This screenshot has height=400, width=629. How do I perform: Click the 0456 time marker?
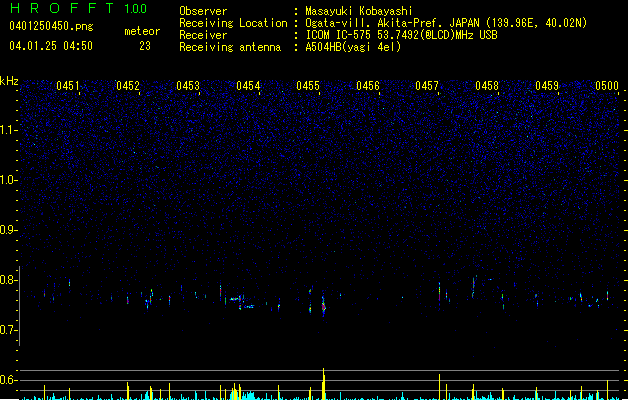(x=368, y=86)
